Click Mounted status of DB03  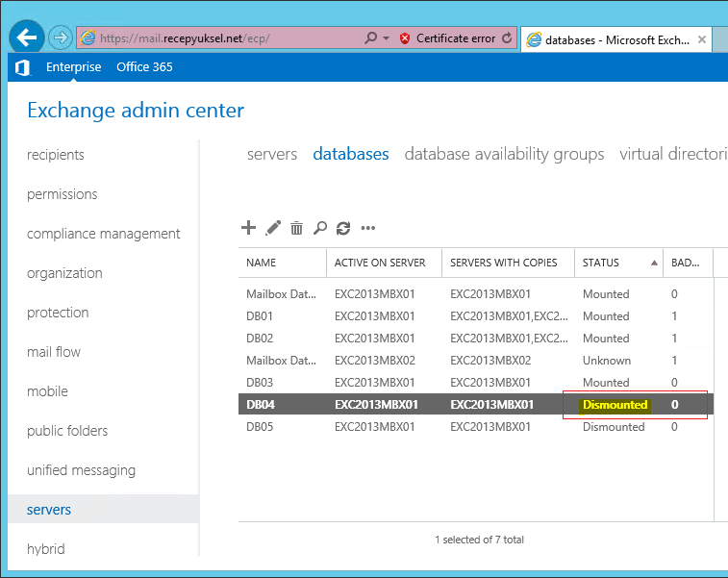pos(606,383)
